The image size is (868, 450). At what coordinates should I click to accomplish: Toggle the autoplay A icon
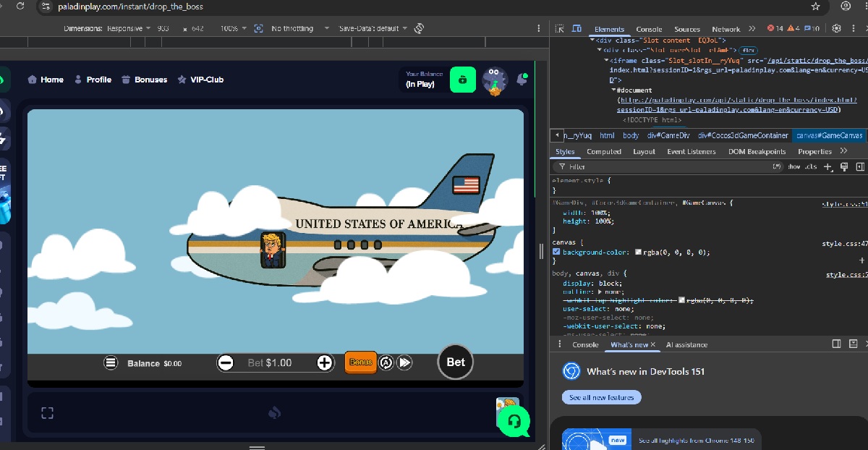[x=386, y=362]
